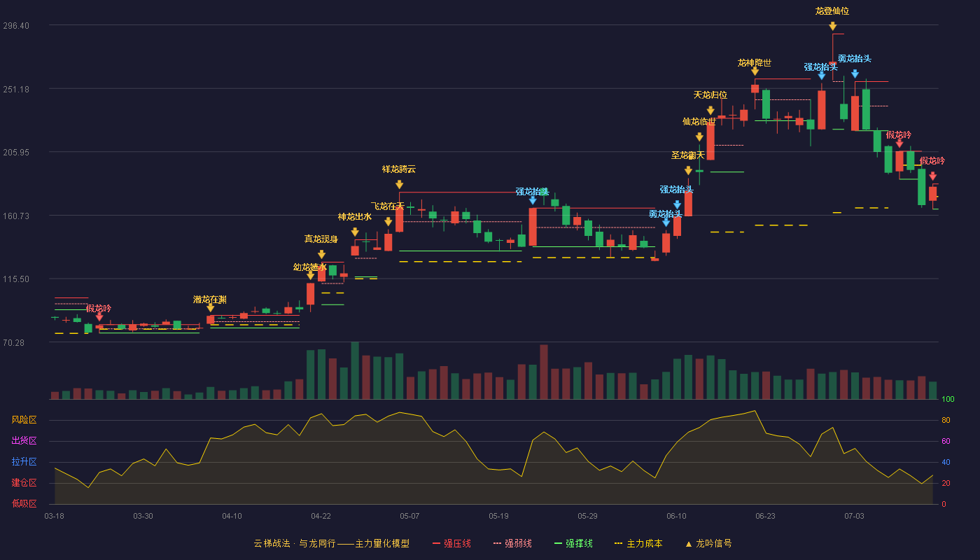Click the 幼龙嬉水 arrow marker
The width and height of the screenshot is (980, 560).
tap(310, 275)
